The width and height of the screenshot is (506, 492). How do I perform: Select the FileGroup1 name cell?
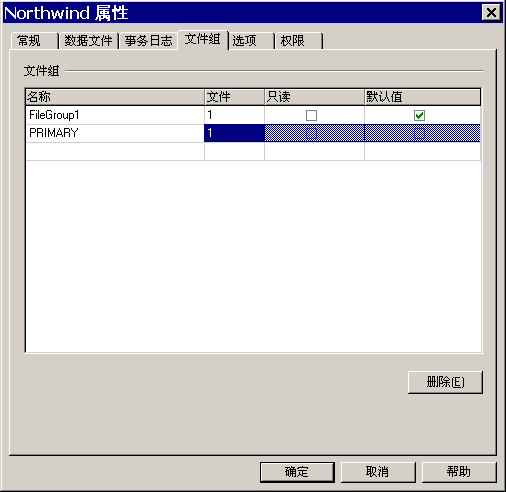tap(115, 115)
